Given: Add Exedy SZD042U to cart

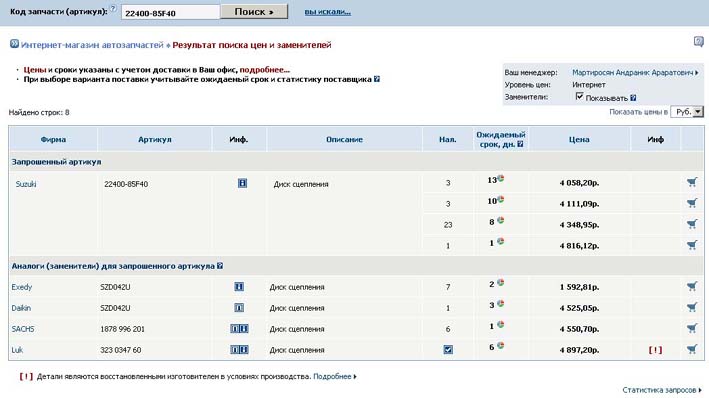Looking at the screenshot, I should 692,286.
